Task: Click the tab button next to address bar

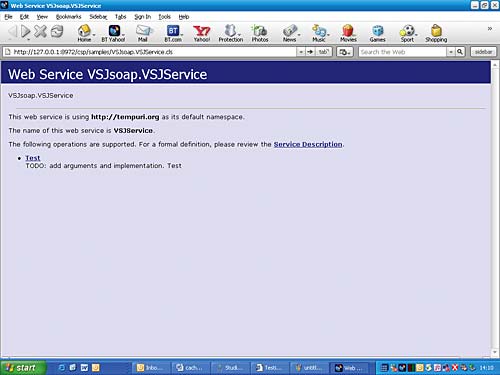Action: [323, 52]
